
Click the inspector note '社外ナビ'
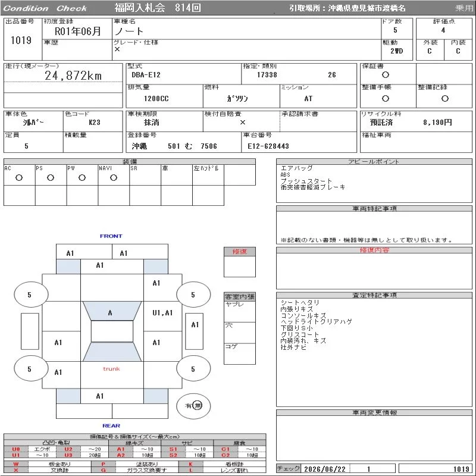pos(293,347)
